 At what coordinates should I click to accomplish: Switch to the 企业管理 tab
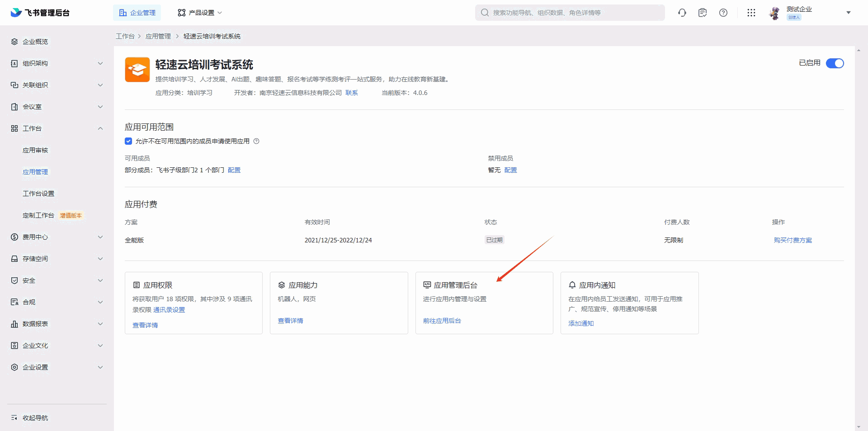(x=137, y=13)
